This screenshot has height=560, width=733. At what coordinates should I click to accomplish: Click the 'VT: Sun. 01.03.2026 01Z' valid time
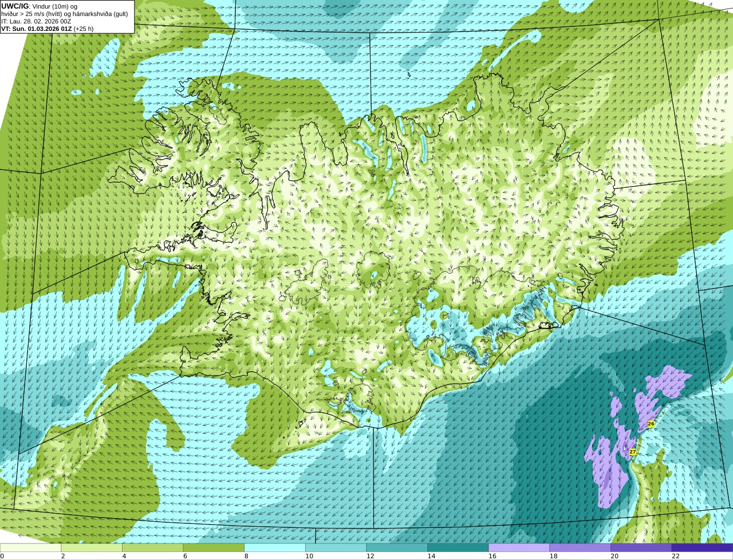(37, 29)
